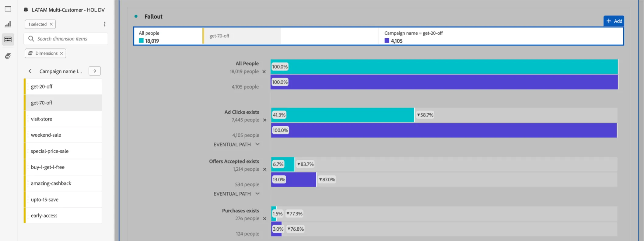The width and height of the screenshot is (644, 241).
Task: Go back from Campaign name list
Action: pyautogui.click(x=30, y=71)
